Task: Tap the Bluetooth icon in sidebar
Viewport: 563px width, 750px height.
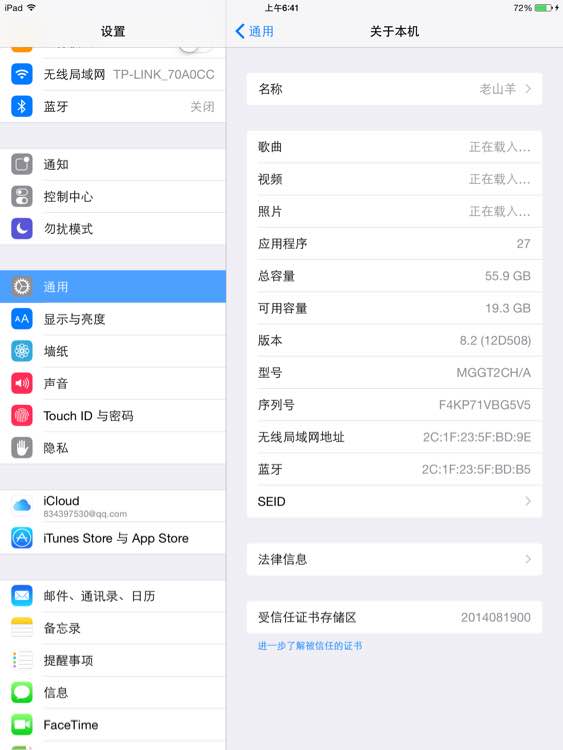Action: 22,106
